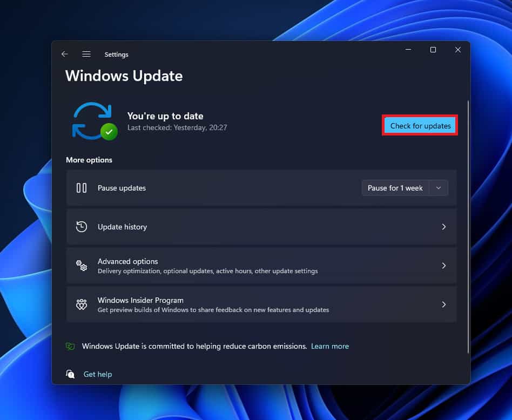Open Advanced options via its chevron
This screenshot has height=420, width=512.
tap(444, 266)
